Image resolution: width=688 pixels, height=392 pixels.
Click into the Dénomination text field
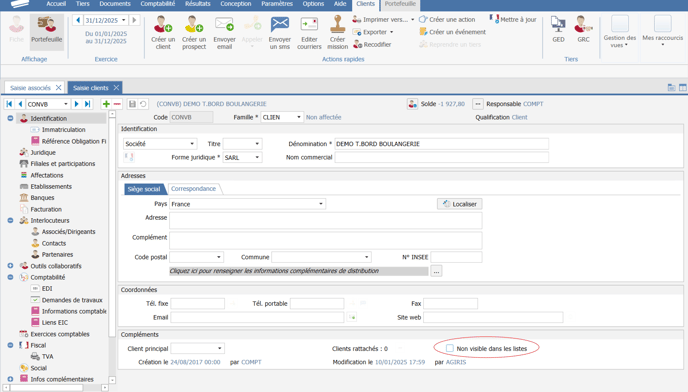click(x=441, y=144)
